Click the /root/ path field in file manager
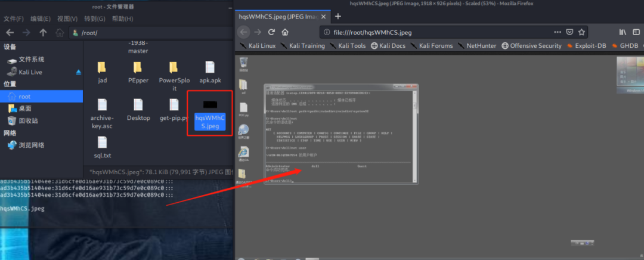 pyautogui.click(x=151, y=33)
